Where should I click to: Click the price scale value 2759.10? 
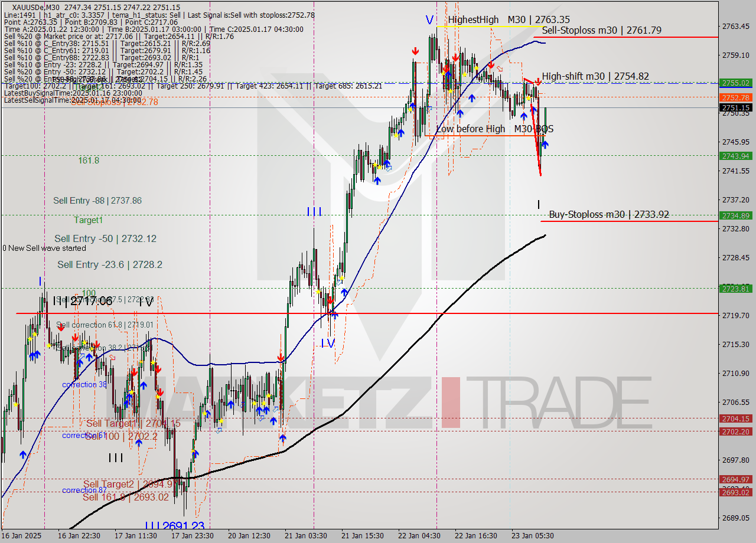click(x=737, y=55)
